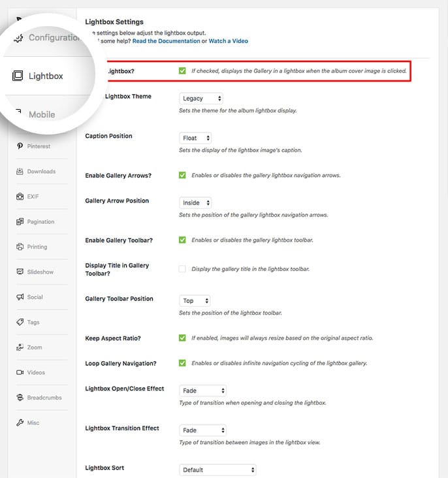The image size is (448, 478).
Task: Toggle Enable Gallery Arrows checkbox
Action: click(x=182, y=175)
